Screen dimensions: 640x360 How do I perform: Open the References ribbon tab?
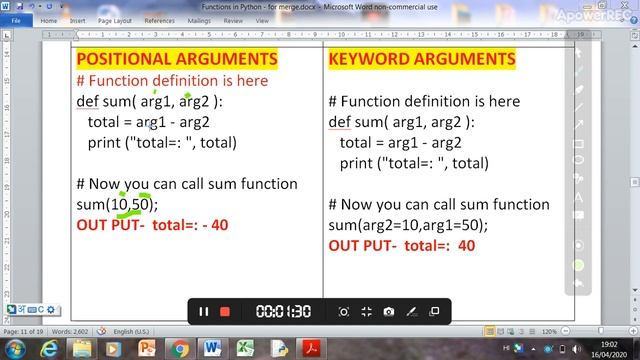tap(160, 20)
